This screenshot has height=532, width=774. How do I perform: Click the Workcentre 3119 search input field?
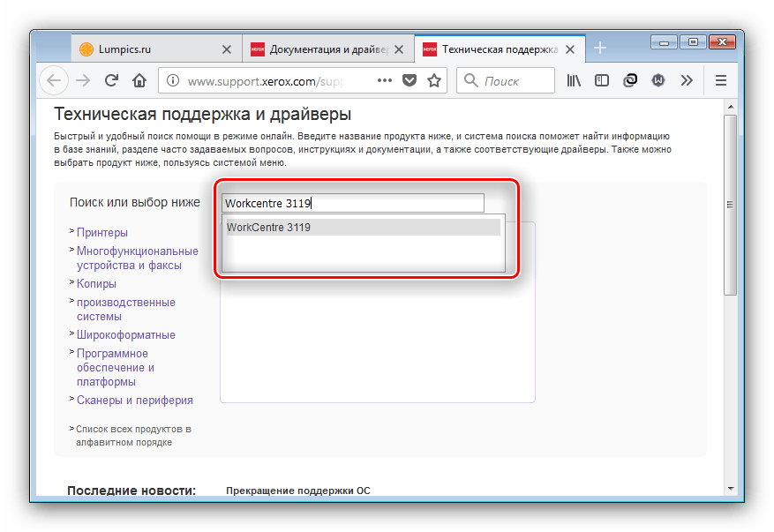(353, 203)
